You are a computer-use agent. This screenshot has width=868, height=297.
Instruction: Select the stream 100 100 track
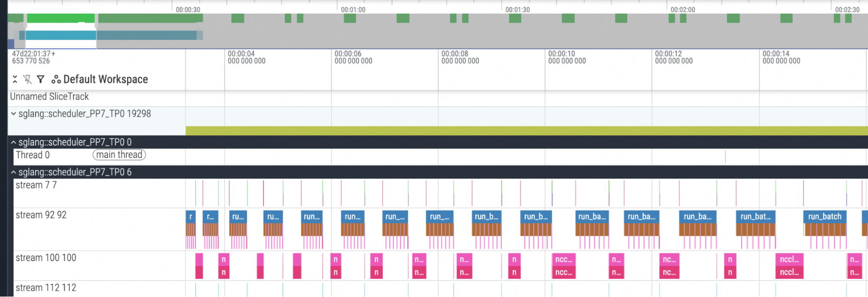[x=46, y=258]
